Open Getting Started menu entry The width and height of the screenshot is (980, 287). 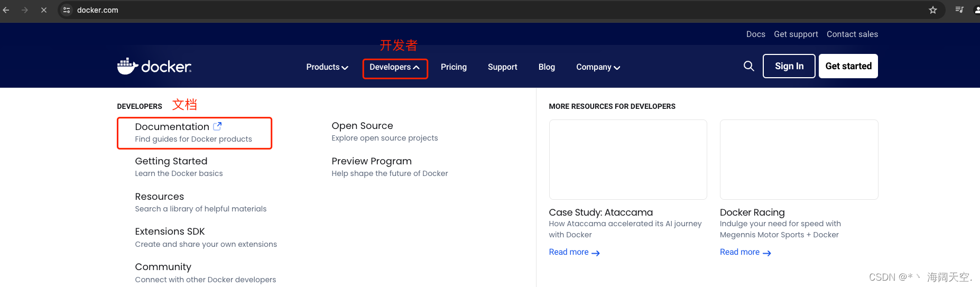tap(179, 166)
